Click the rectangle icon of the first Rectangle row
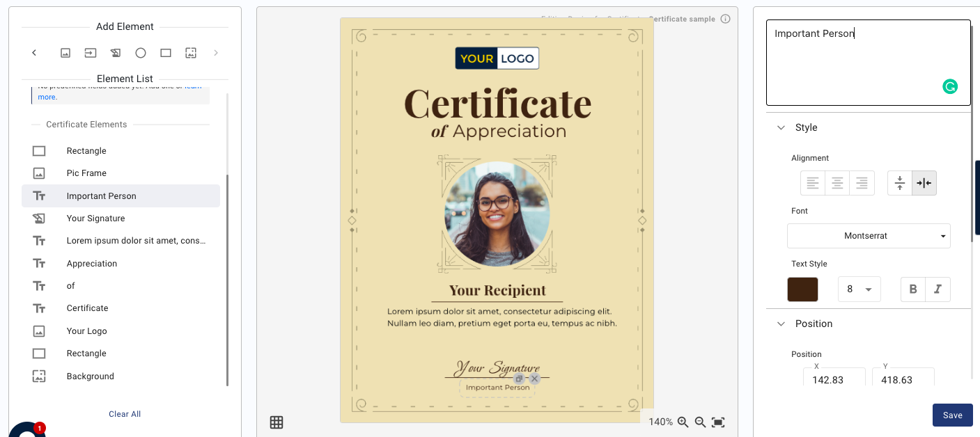This screenshot has height=437, width=980. tap(39, 151)
